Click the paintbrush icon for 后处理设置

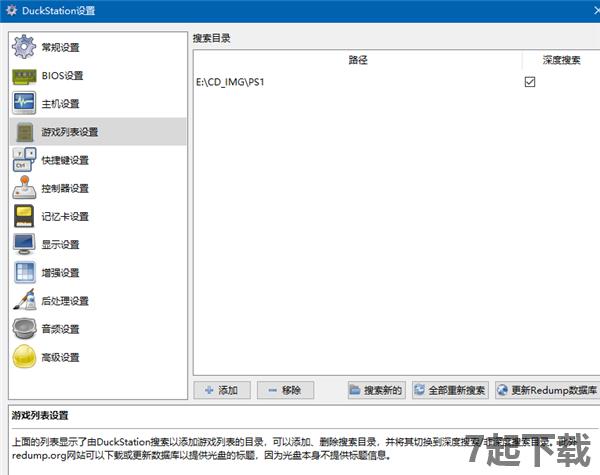(24, 300)
